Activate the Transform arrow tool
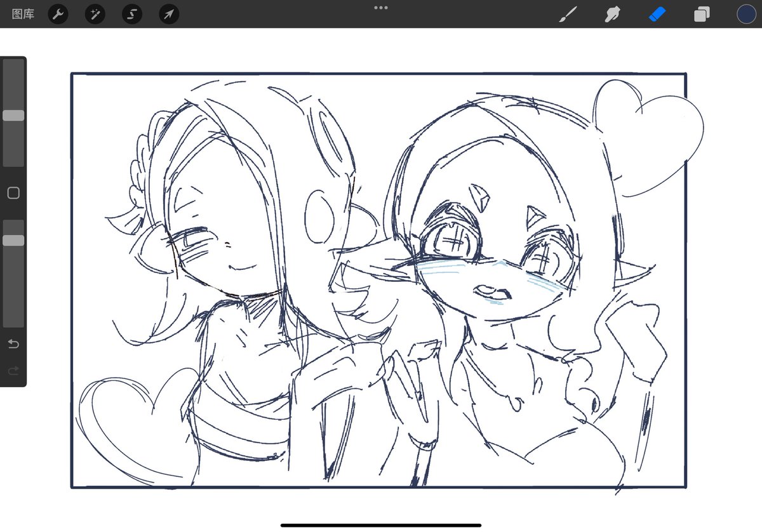The width and height of the screenshot is (762, 532). coord(169,14)
